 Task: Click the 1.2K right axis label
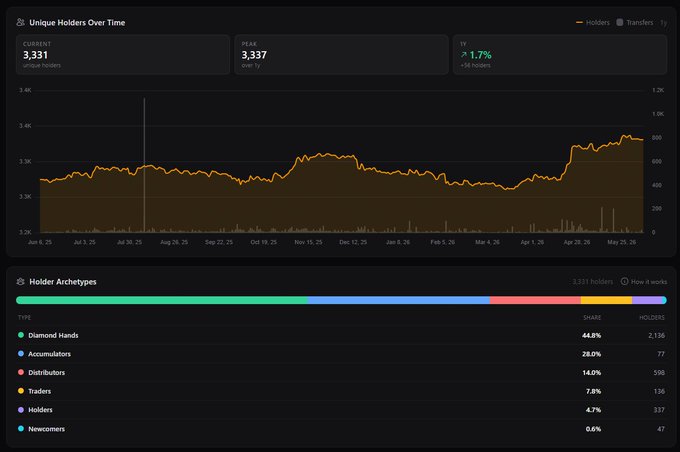tap(658, 90)
